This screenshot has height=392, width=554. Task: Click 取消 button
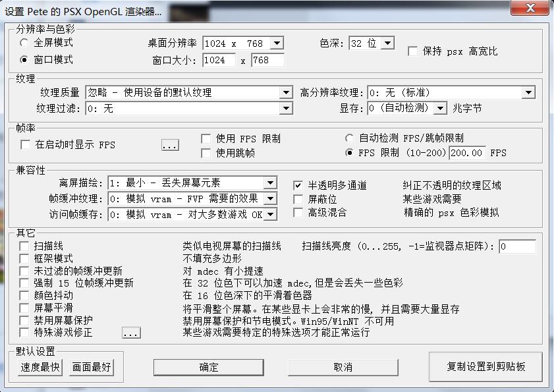[343, 368]
